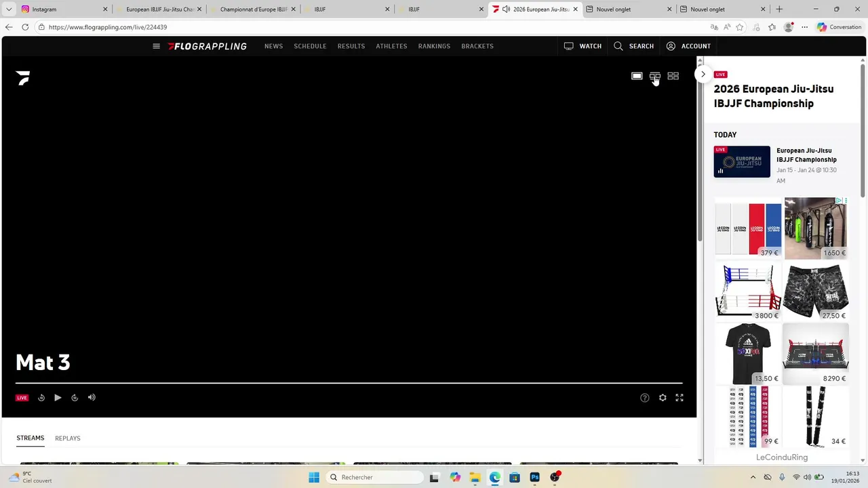Switch to the Streams tab
Viewport: 868px width, 488px height.
pyautogui.click(x=31, y=438)
